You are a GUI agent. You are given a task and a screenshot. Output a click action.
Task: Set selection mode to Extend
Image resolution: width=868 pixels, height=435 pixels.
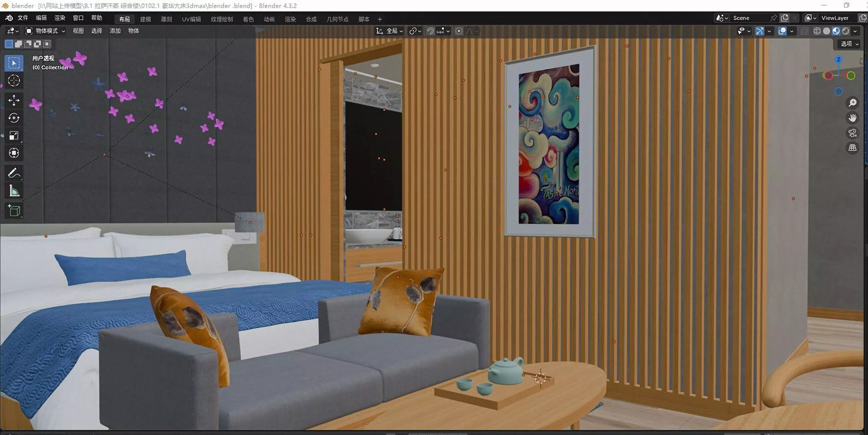[x=18, y=44]
